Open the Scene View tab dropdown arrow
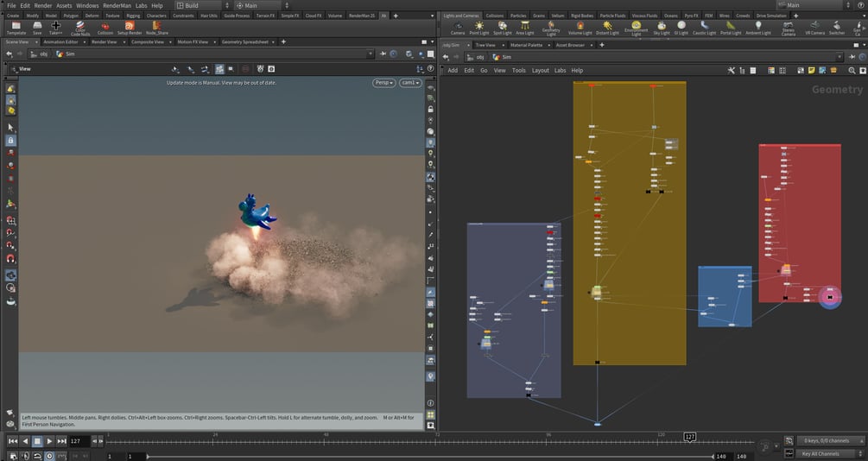Screen dimensions: 868x461 [x=36, y=42]
